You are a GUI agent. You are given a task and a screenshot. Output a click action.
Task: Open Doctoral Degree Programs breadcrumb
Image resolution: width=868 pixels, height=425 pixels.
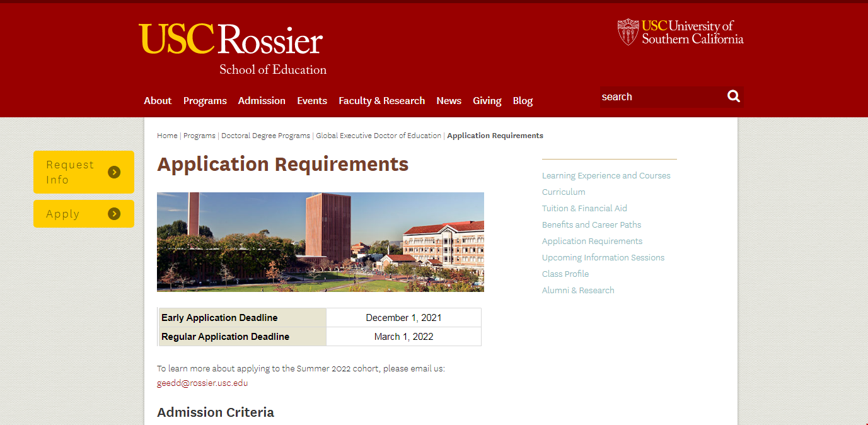(265, 136)
